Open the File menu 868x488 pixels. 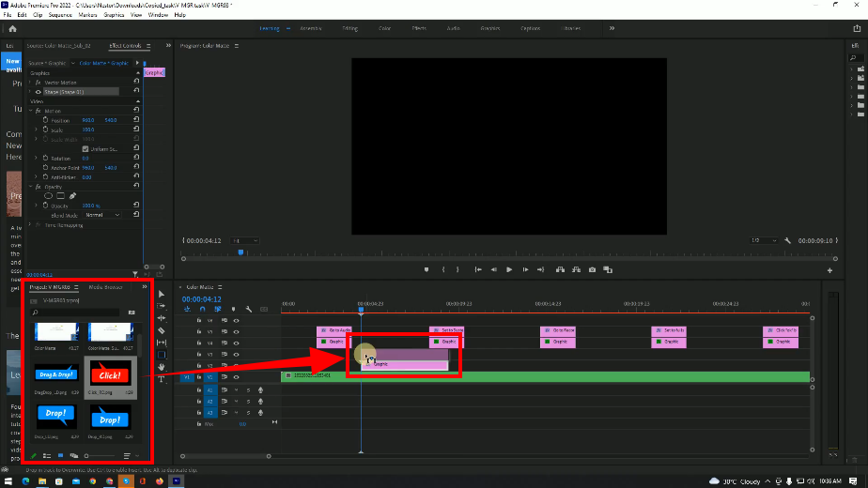(8, 15)
